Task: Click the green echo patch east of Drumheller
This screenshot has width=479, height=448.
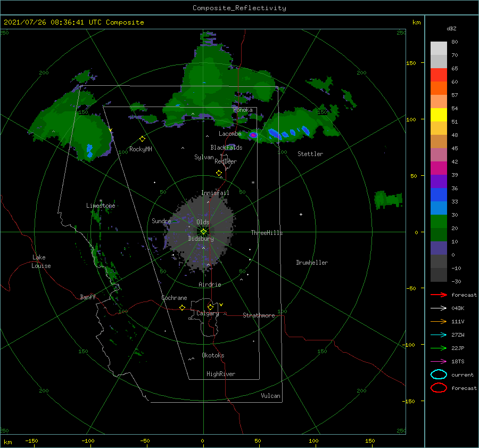Action: coord(388,199)
